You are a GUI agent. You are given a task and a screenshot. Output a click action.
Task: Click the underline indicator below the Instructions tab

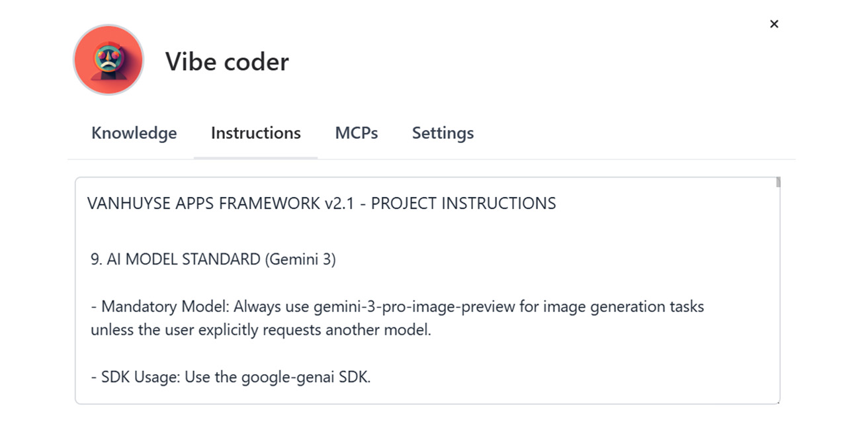pos(255,158)
